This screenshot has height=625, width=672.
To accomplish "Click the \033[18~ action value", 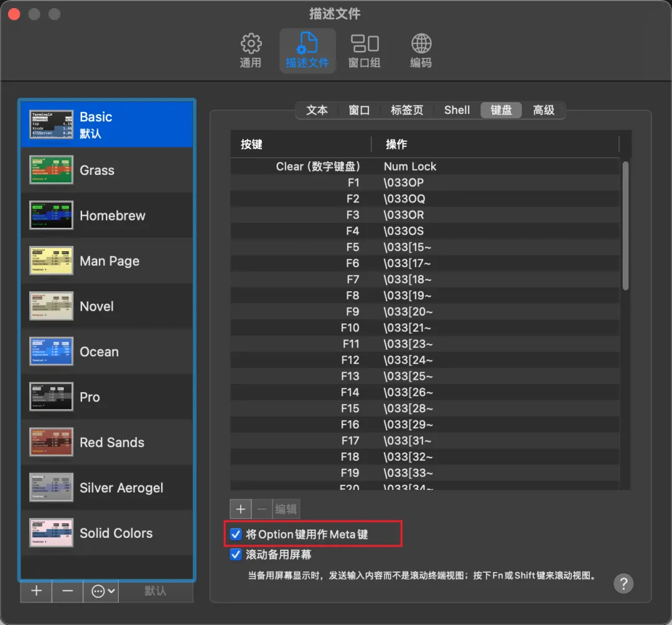I will (408, 280).
